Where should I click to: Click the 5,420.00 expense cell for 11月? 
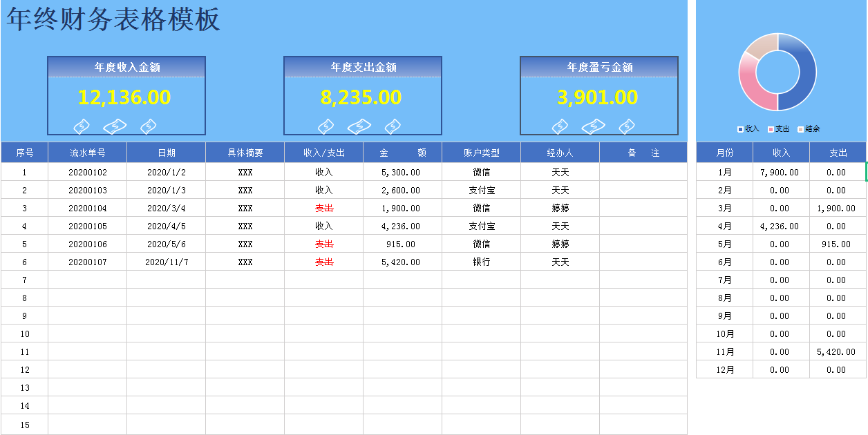pyautogui.click(x=838, y=351)
